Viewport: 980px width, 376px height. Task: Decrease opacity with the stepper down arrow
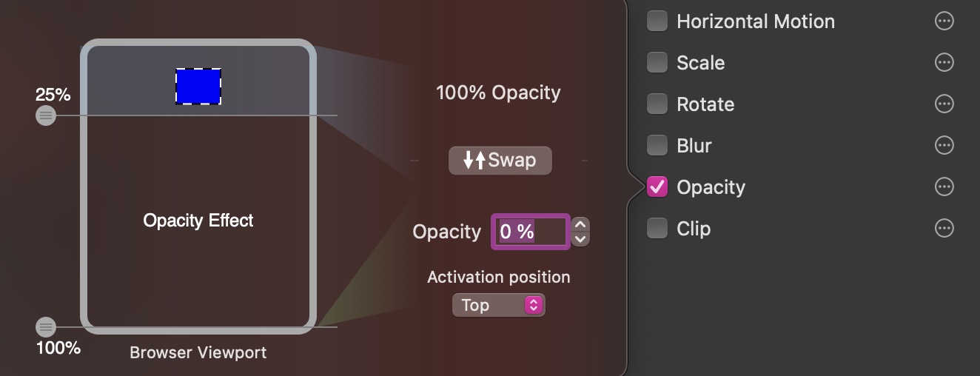581,239
